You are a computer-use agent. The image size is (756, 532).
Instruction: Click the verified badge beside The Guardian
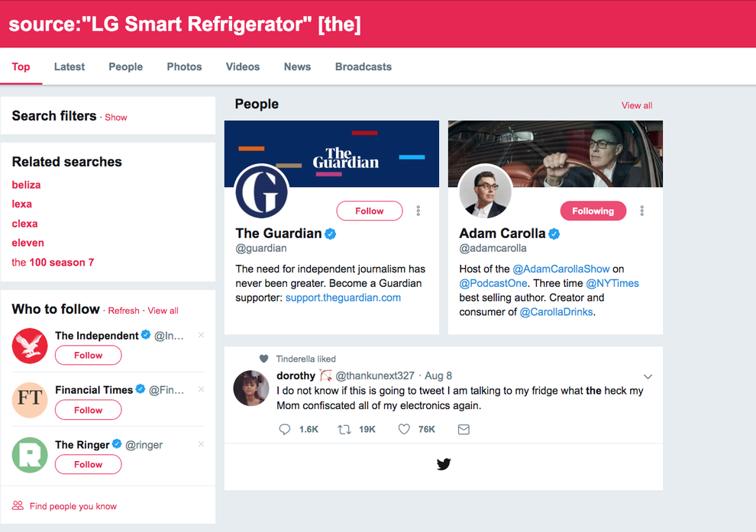point(331,234)
